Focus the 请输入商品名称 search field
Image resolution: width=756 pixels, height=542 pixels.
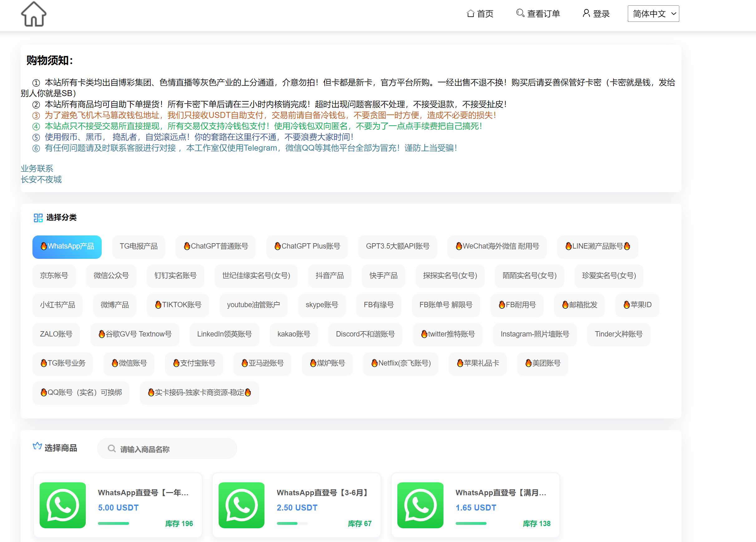point(167,449)
